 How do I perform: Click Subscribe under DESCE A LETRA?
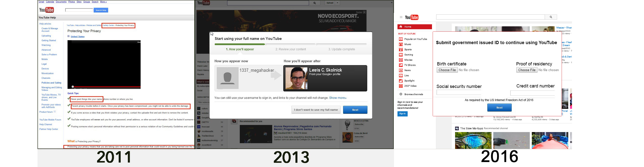point(359,124)
